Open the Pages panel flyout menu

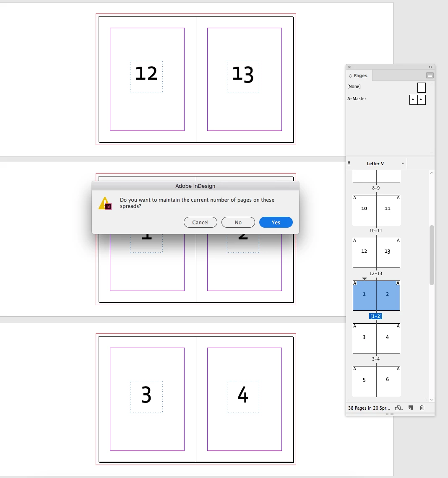[430, 75]
